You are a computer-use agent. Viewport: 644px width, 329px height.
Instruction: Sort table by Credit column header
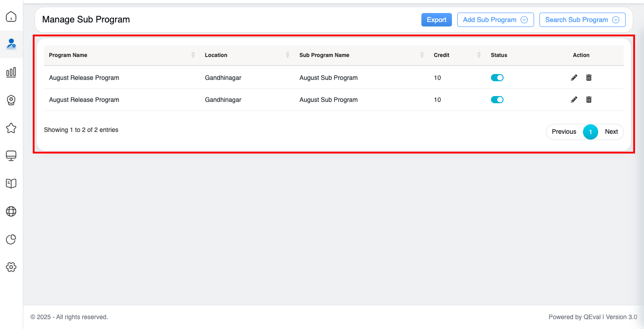click(442, 55)
